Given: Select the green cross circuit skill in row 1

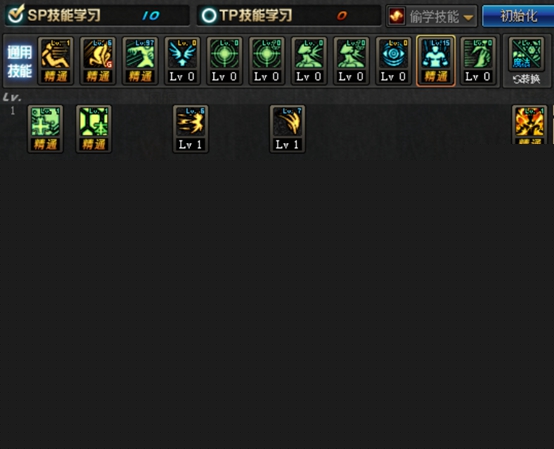Looking at the screenshot, I should coord(46,129).
